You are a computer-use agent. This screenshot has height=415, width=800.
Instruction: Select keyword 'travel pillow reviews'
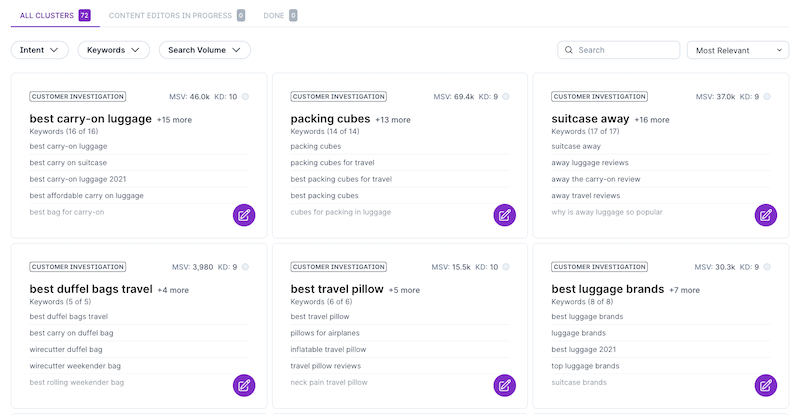tap(326, 366)
